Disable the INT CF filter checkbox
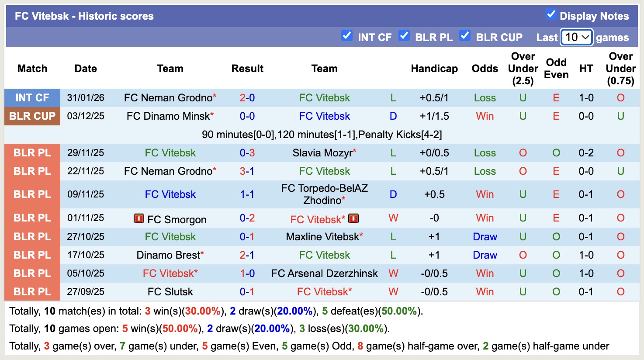The height and width of the screenshot is (360, 644). [x=347, y=36]
